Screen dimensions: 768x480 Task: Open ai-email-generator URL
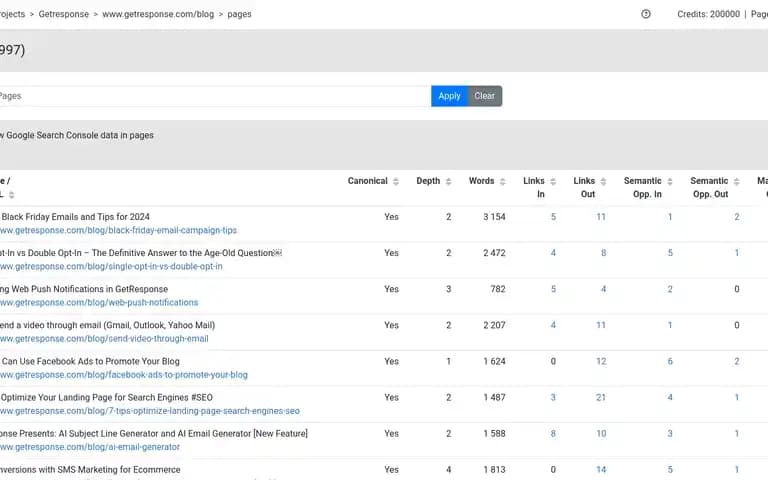[x=90, y=447]
